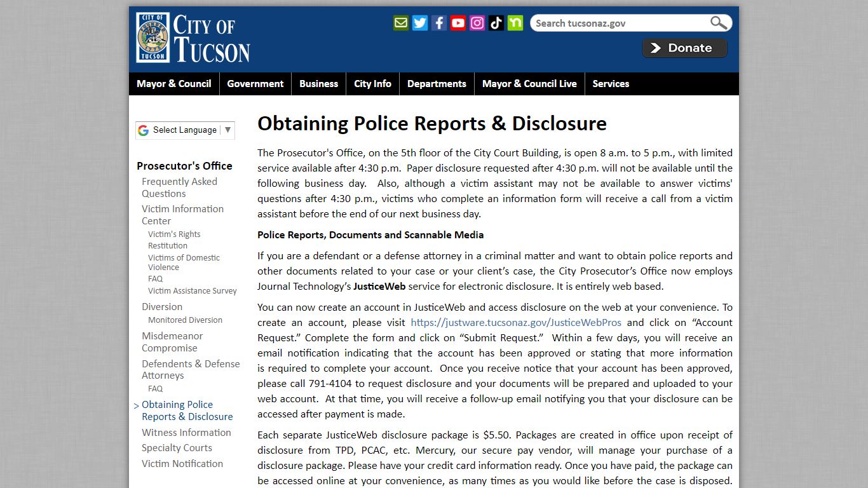Open the Select Language dropdown
This screenshot has width=868, height=488.
pyautogui.click(x=185, y=130)
